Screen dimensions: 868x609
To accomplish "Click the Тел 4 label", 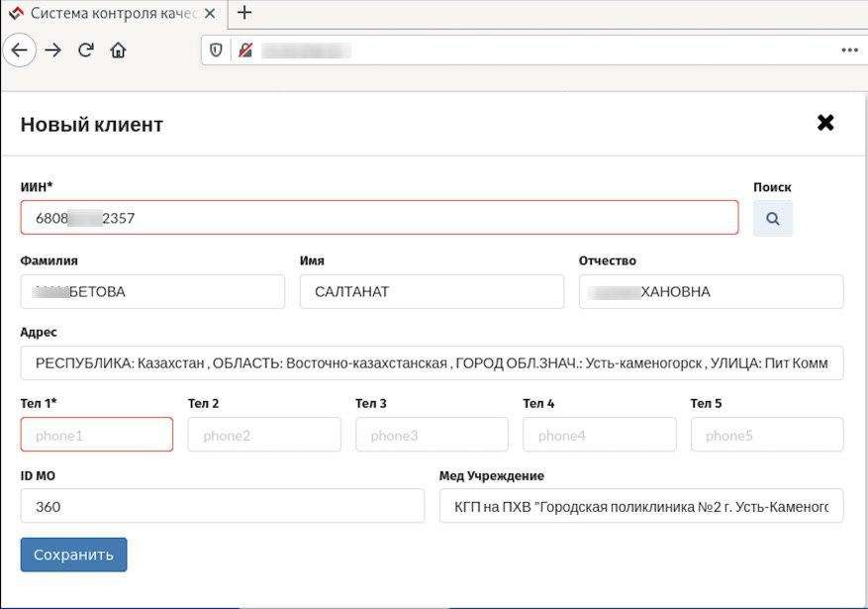I will pyautogui.click(x=538, y=403).
